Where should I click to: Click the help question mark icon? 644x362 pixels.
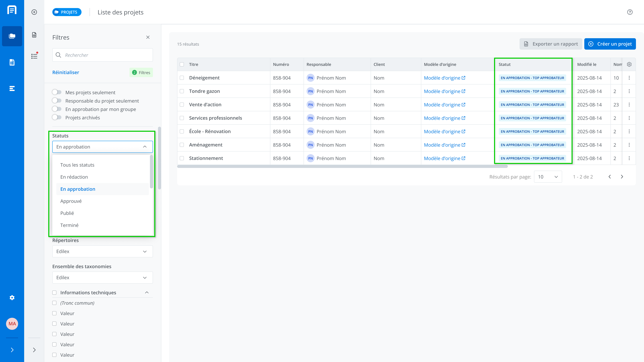click(630, 12)
